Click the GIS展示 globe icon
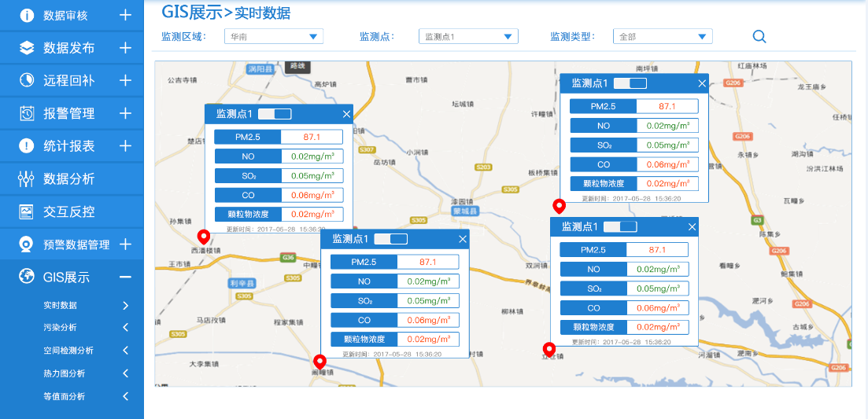 point(27,277)
